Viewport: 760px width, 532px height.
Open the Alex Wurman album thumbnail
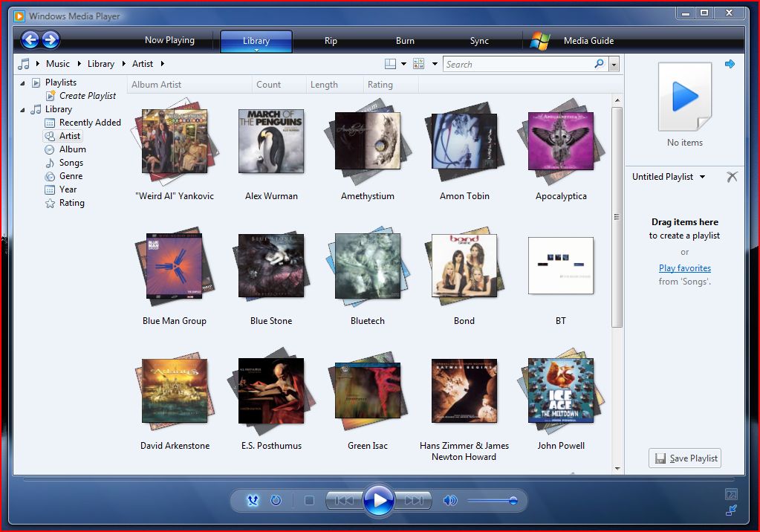271,141
